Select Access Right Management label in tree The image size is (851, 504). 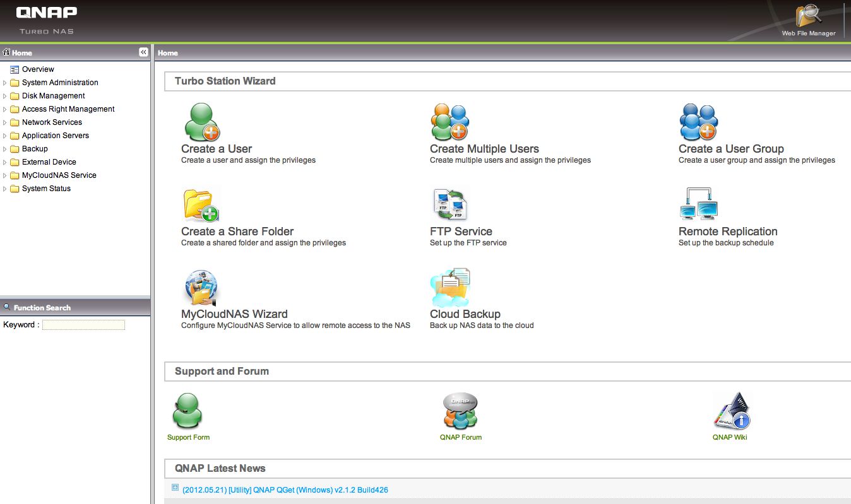pyautogui.click(x=68, y=109)
